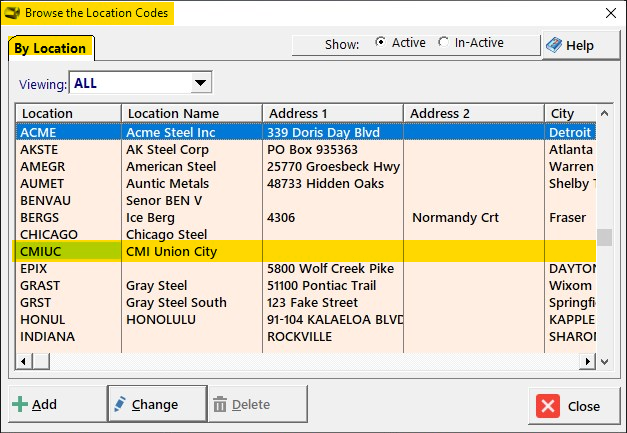This screenshot has height=433, width=627.
Task: Click the red X Close icon
Action: pyautogui.click(x=548, y=406)
